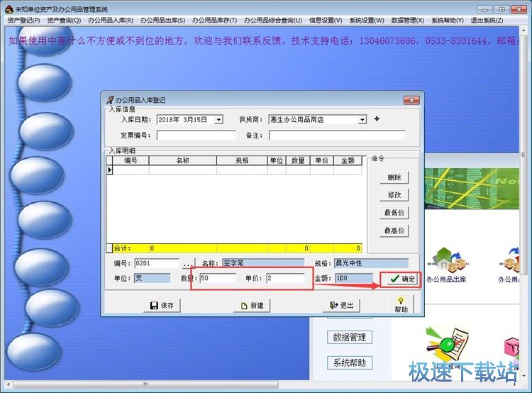Open help via the lightbulb 帮助 button

tap(401, 304)
